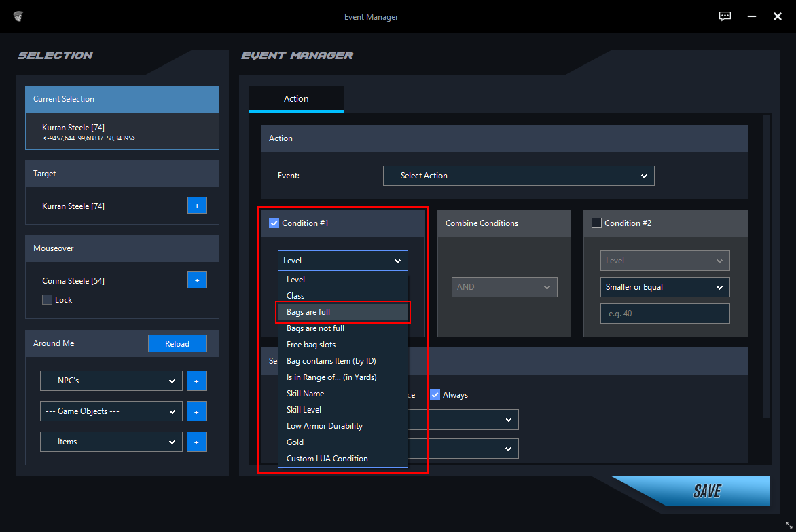Click the app logo icon in title bar
This screenshot has width=796, height=532.
[18, 16]
